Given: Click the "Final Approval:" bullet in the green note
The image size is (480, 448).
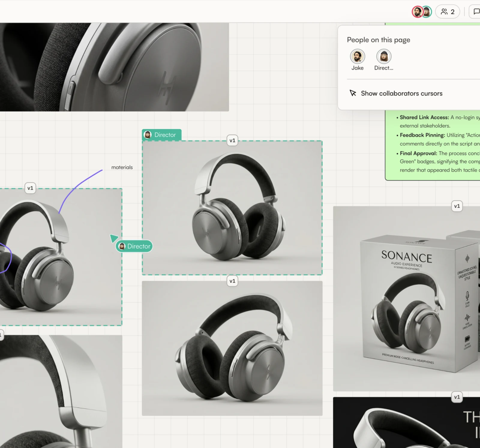Looking at the screenshot, I should tap(418, 153).
